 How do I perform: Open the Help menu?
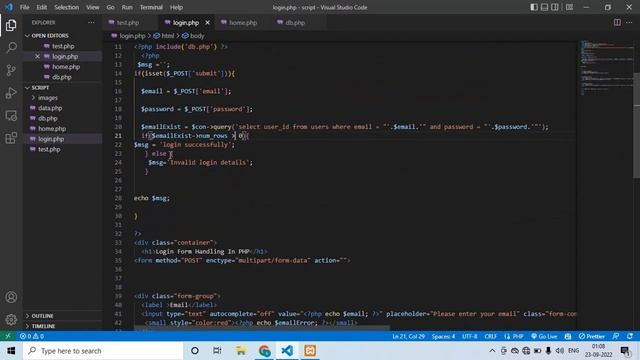[176, 7]
